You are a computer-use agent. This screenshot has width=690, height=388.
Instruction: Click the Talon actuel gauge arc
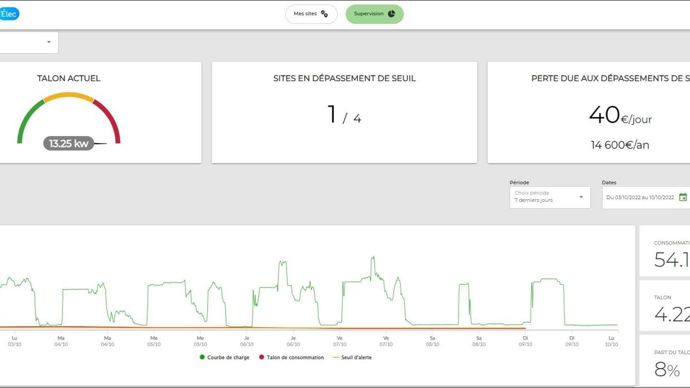(69, 117)
